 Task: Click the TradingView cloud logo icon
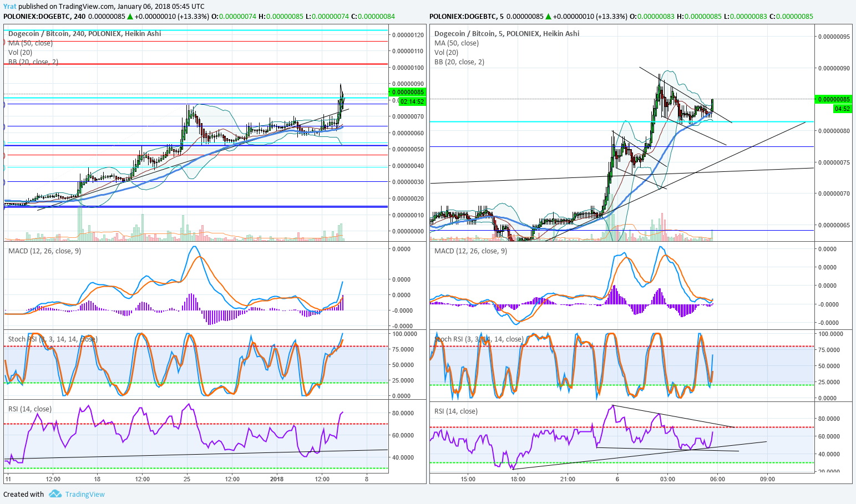(54, 494)
